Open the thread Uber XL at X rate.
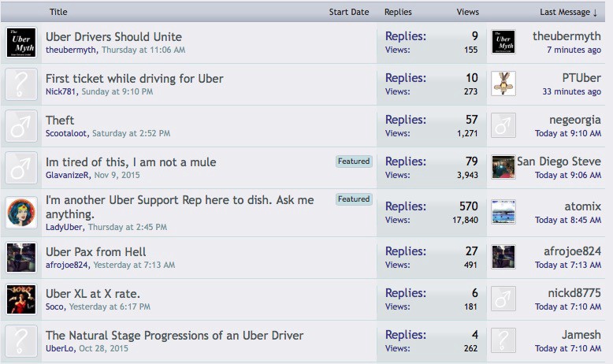 point(93,294)
